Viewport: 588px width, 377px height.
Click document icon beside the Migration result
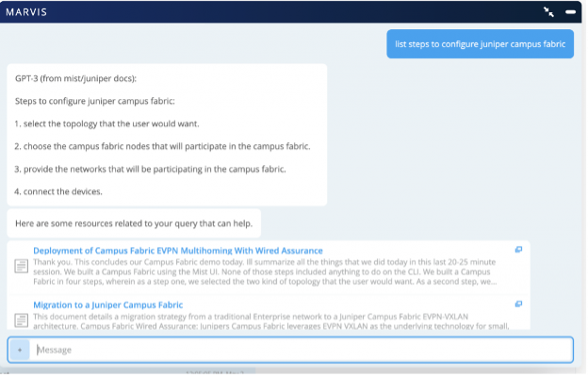21,319
